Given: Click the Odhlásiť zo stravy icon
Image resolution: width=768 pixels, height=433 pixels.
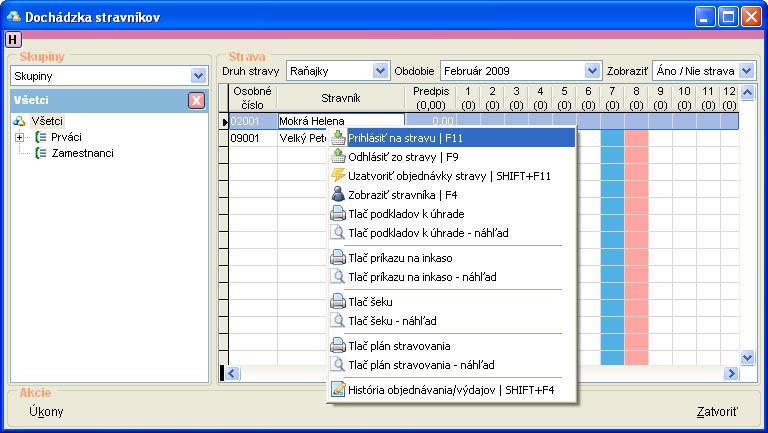Looking at the screenshot, I should coord(339,157).
